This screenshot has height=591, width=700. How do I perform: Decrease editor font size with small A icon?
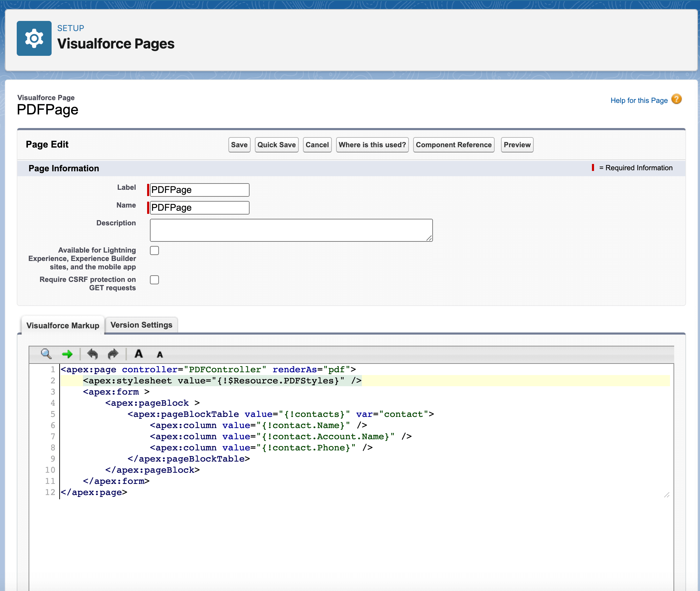click(159, 355)
